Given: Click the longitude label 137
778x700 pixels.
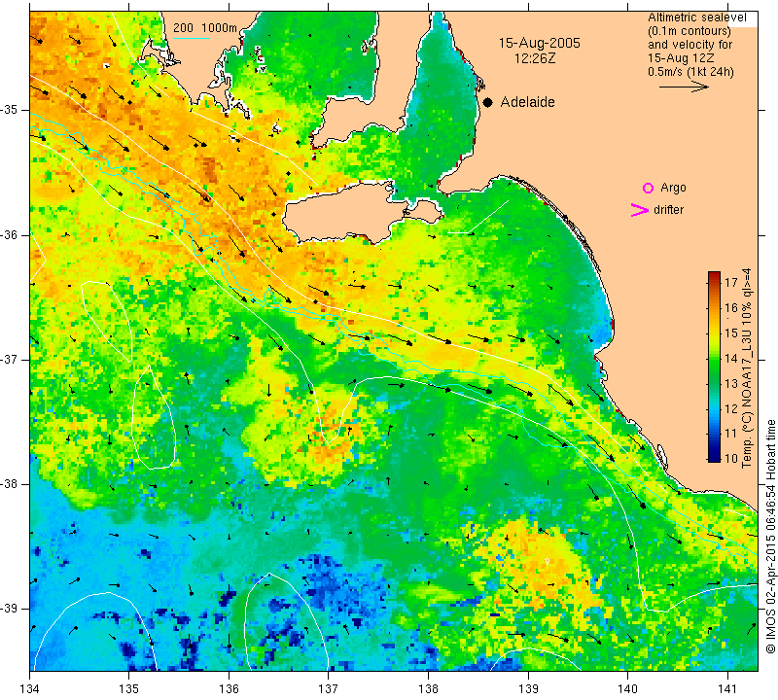Looking at the screenshot, I should pos(329,688).
